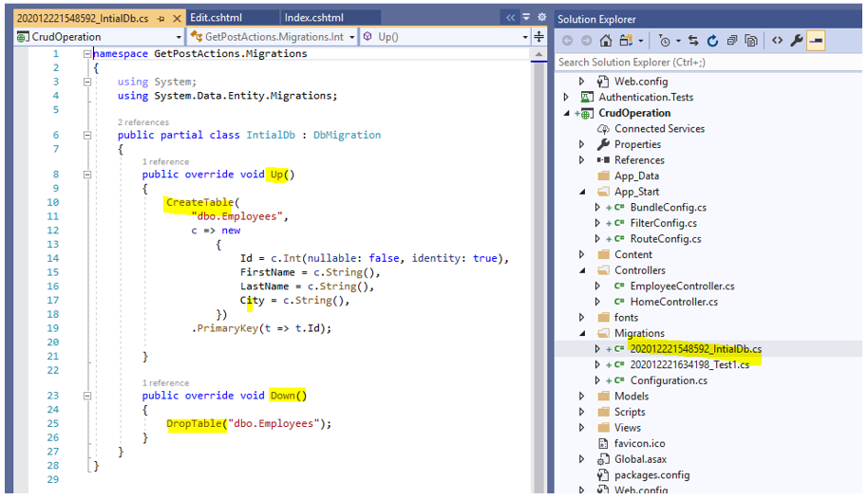
Task: Click the Collapse All icon in Solution Explorer
Action: pyautogui.click(x=732, y=41)
